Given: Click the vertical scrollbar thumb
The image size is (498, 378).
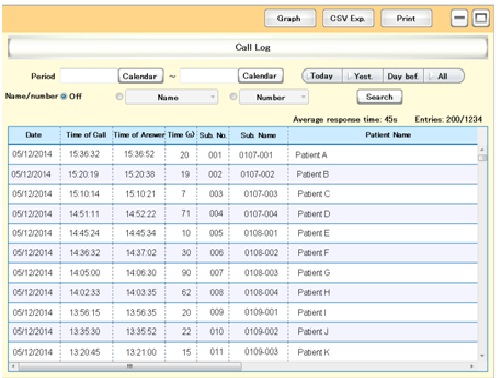Looking at the screenshot, I should 482,157.
